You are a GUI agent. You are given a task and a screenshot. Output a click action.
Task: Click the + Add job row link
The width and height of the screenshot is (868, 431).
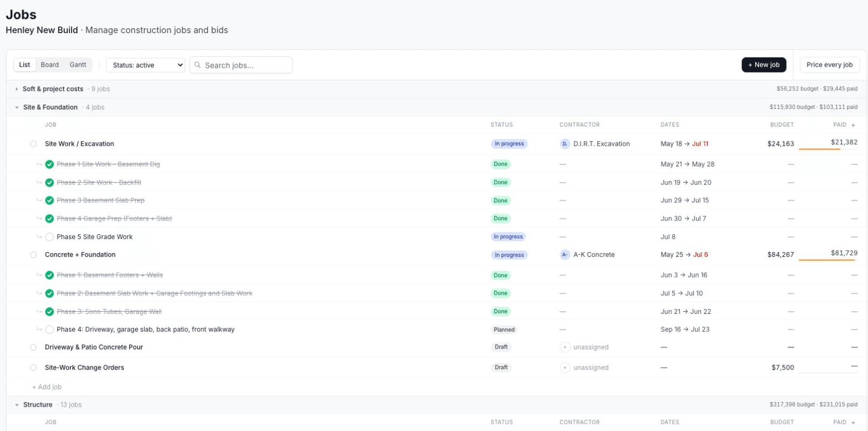(47, 387)
